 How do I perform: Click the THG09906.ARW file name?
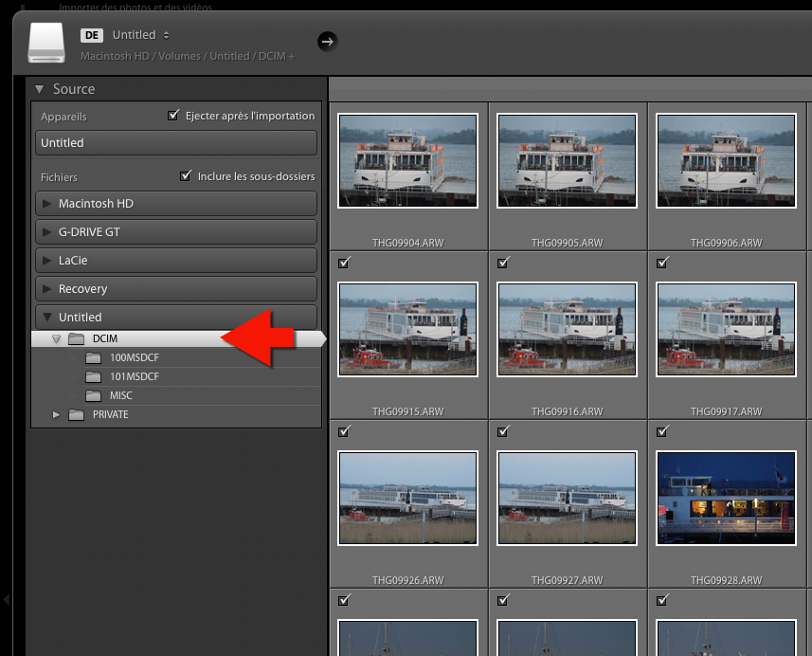tap(726, 243)
